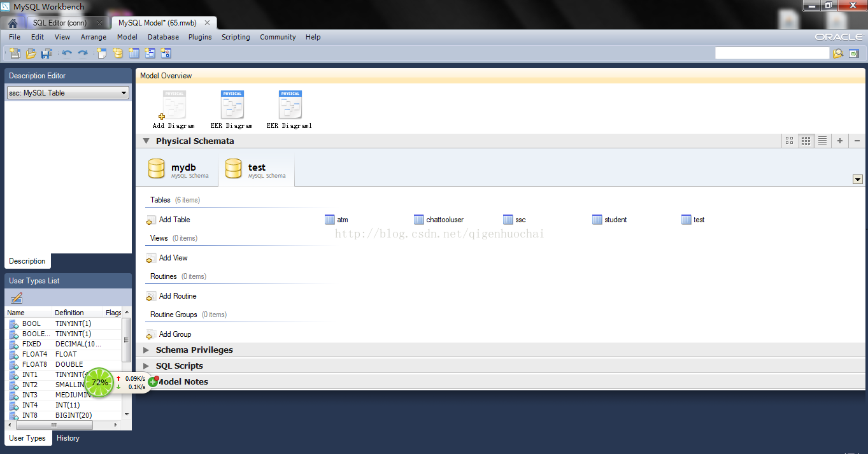Select the INT4 user type row
This screenshot has height=454, width=868.
coord(63,405)
